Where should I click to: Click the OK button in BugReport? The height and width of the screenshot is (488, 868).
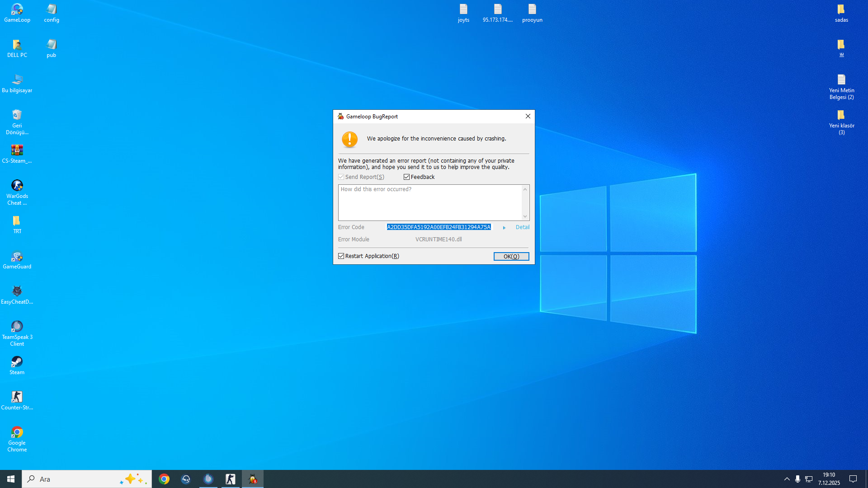click(x=511, y=257)
